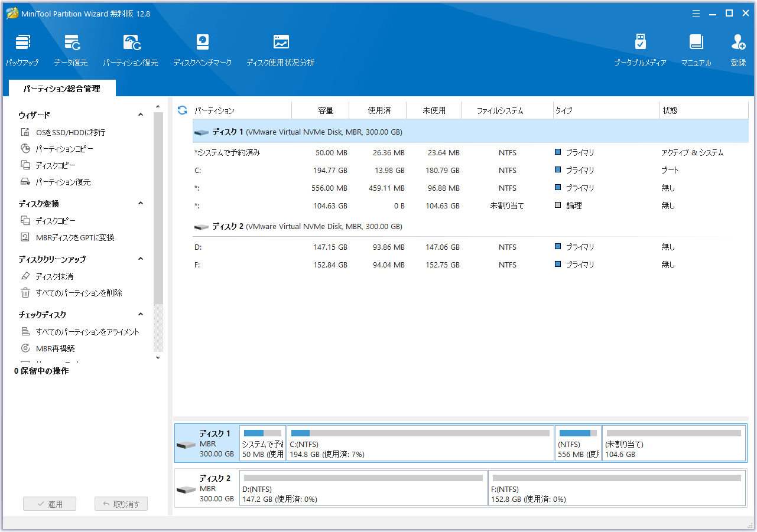Refresh the partition list with reload icon
Screen dimensions: 757x532
182,110
